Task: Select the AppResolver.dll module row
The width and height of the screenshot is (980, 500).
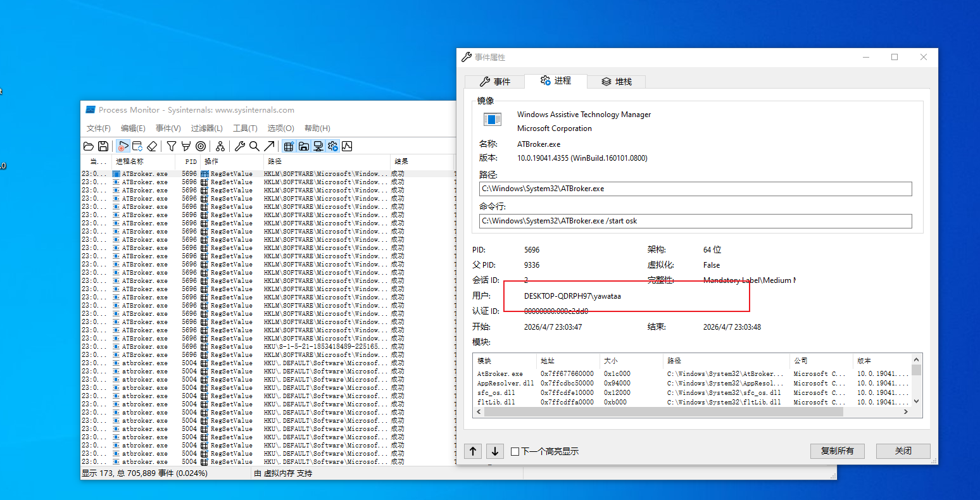Action: (x=693, y=383)
